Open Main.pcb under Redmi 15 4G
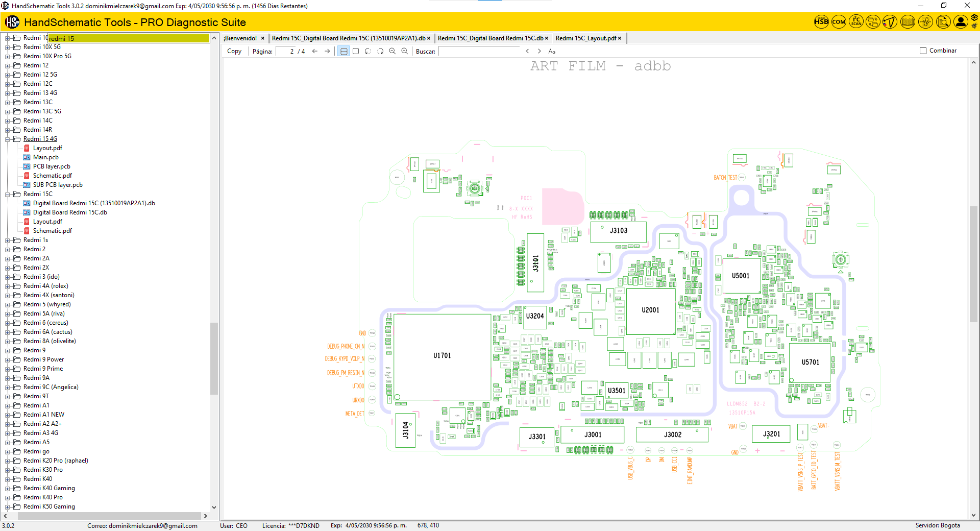The width and height of the screenshot is (980, 531). click(45, 157)
